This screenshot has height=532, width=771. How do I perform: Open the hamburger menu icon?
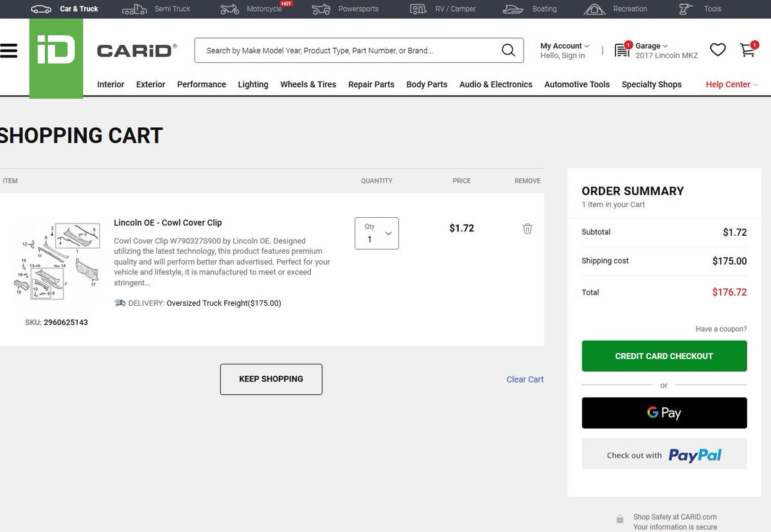point(8,51)
